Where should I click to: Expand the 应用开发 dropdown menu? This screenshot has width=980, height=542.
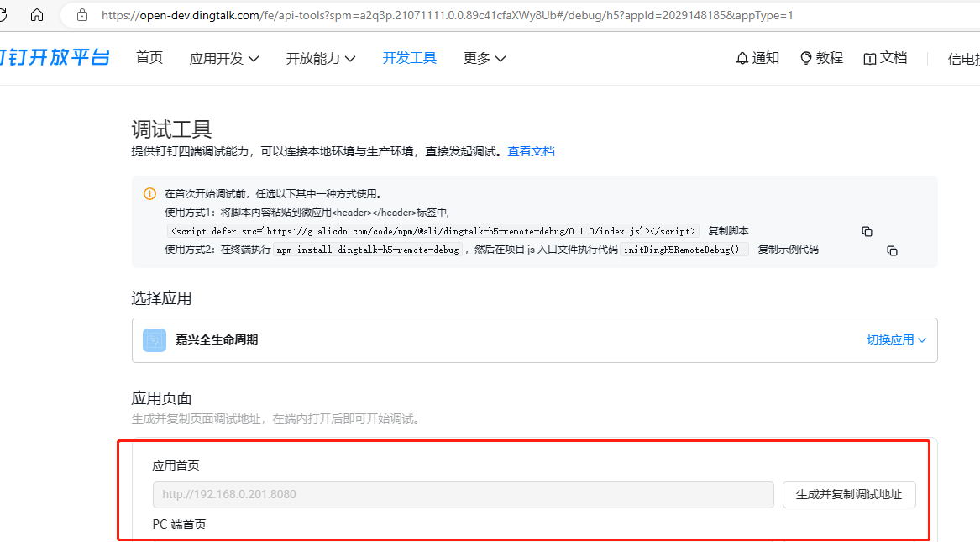tap(223, 58)
